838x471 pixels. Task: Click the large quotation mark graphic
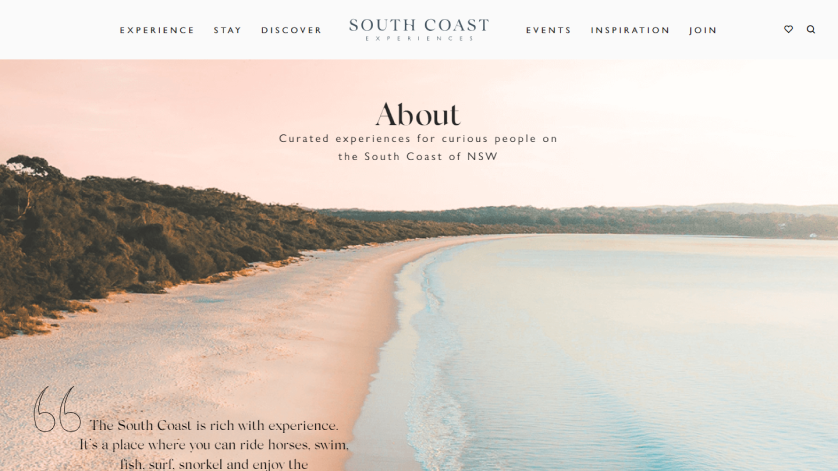[57, 409]
